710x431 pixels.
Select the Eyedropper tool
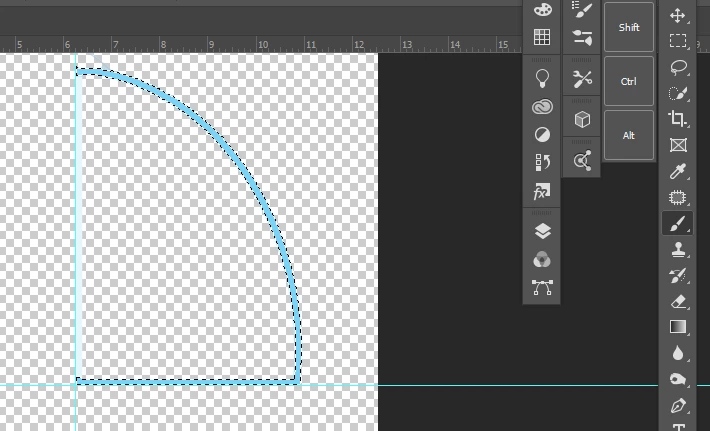click(677, 171)
